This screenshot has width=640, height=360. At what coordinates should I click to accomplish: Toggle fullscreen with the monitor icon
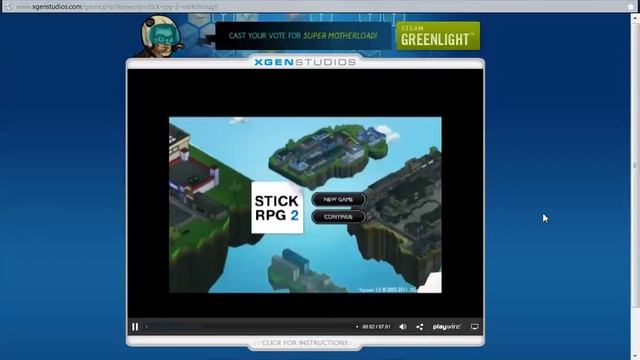pyautogui.click(x=474, y=327)
